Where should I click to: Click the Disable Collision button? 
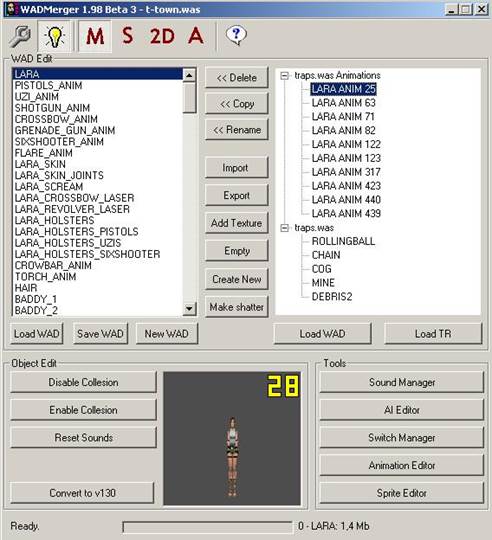point(83,382)
